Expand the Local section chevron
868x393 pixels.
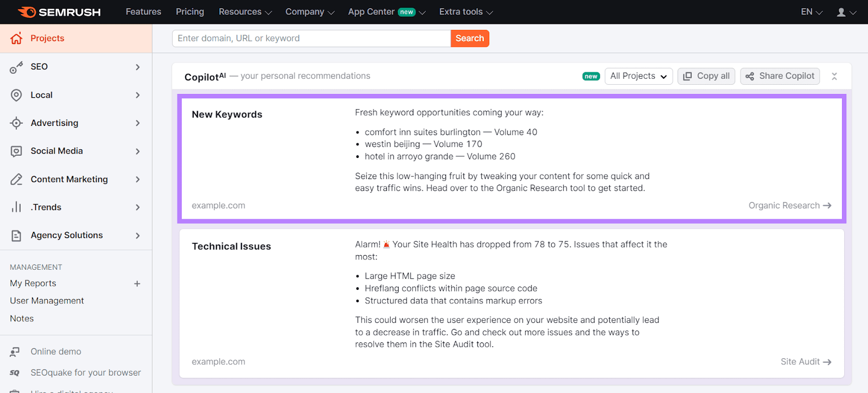(138, 95)
